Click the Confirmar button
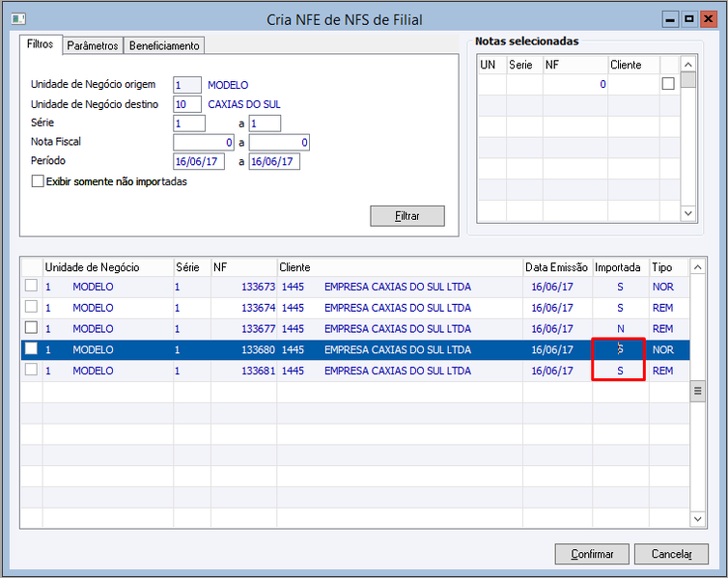728x578 pixels. click(x=592, y=554)
